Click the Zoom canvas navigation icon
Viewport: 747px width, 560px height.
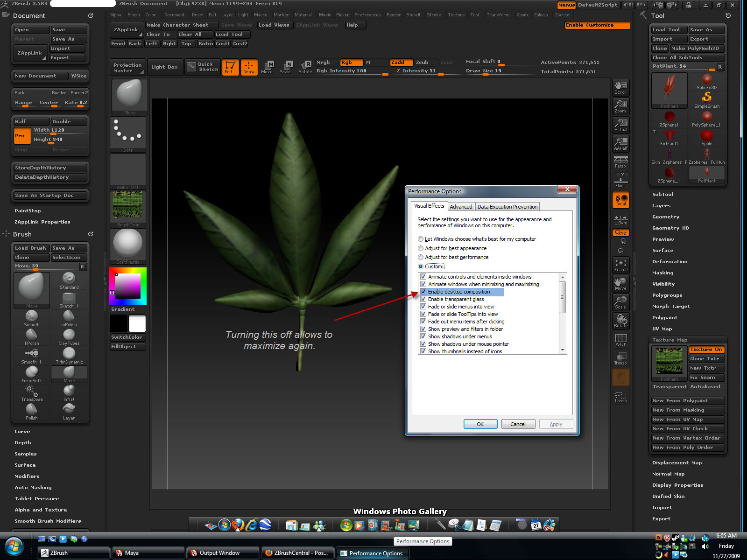pyautogui.click(x=620, y=106)
